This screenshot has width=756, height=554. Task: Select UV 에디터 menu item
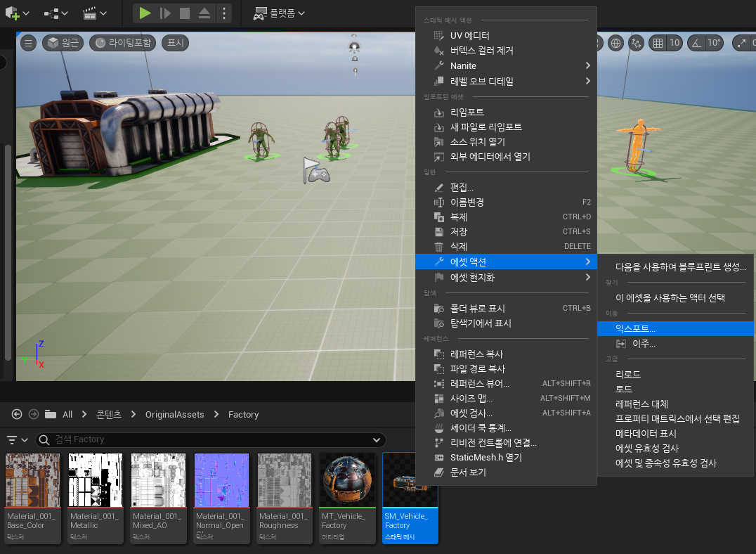[507, 35]
